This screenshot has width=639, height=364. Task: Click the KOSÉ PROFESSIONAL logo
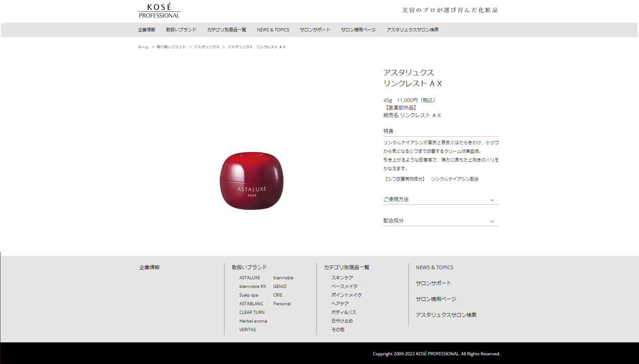(x=159, y=11)
